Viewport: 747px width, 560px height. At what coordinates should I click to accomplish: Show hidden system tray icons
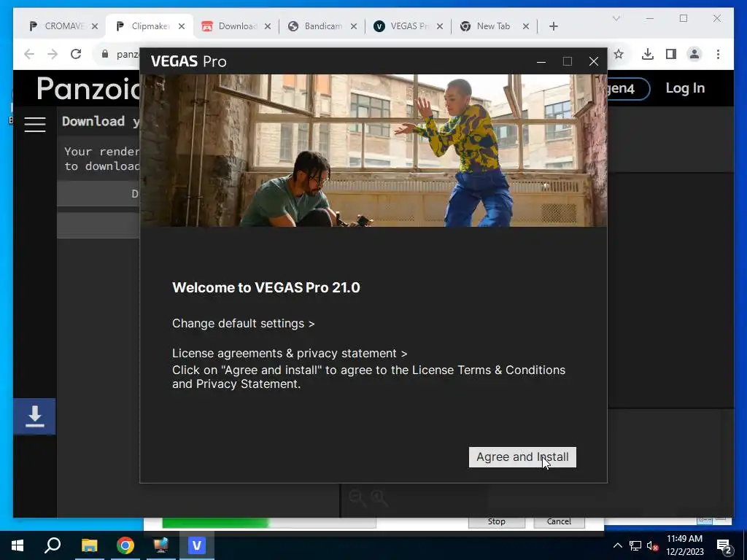click(617, 545)
